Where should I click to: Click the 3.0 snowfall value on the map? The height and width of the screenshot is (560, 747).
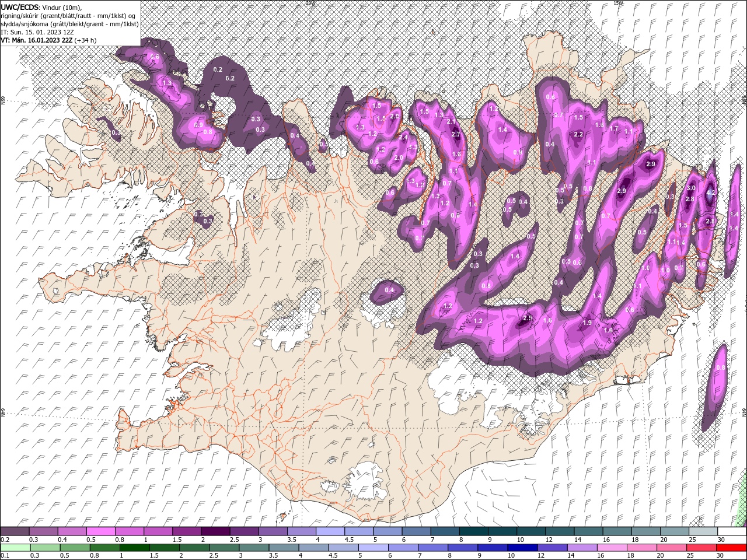(690, 188)
